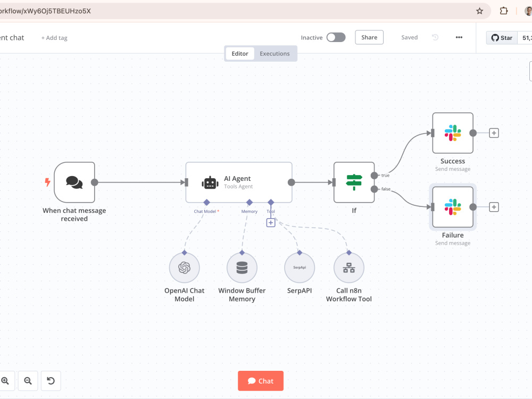The width and height of the screenshot is (532, 399).
Task: Add a node after the Success node
Action: [494, 133]
